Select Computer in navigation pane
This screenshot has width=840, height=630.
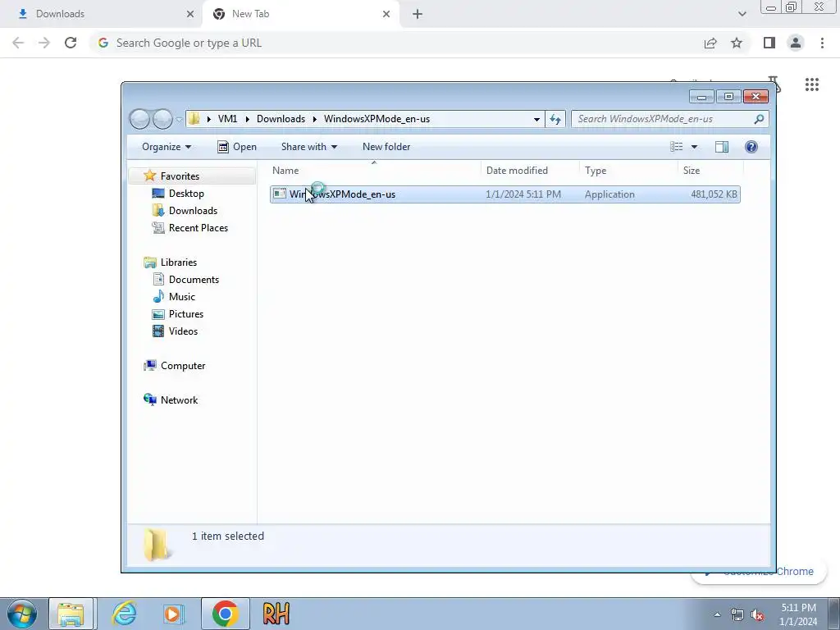pos(183,366)
